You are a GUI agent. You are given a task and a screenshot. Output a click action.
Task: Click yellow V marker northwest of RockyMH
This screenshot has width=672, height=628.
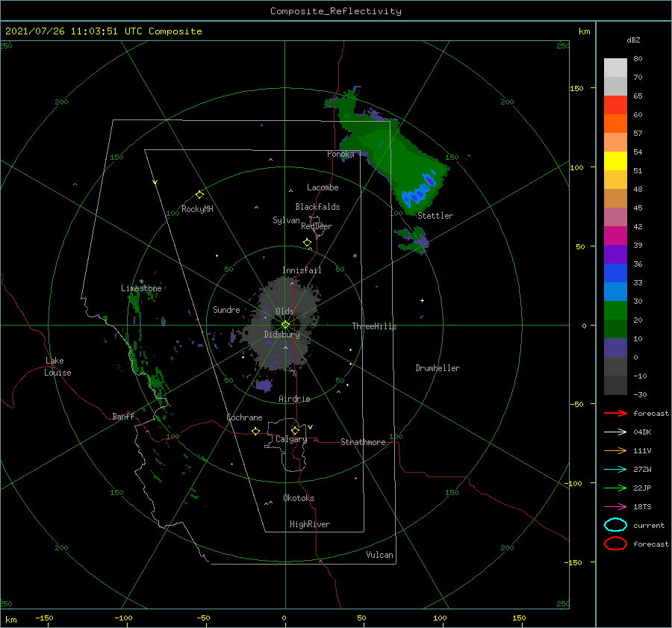tap(155, 182)
